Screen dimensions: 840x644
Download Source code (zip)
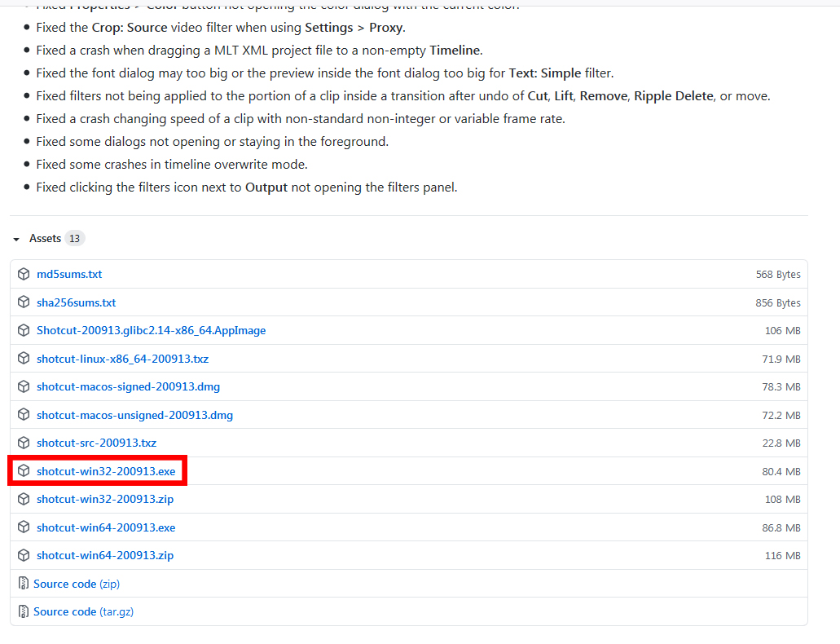pos(77,584)
